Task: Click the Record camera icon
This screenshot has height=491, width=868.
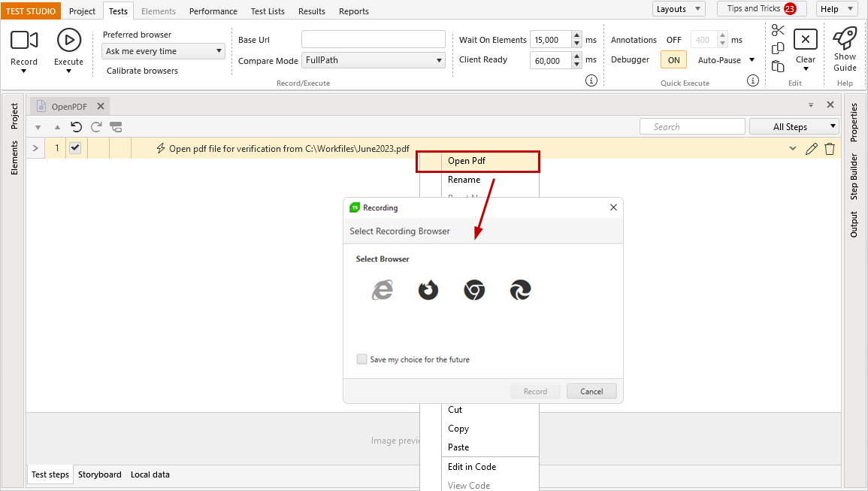Action: pos(24,40)
